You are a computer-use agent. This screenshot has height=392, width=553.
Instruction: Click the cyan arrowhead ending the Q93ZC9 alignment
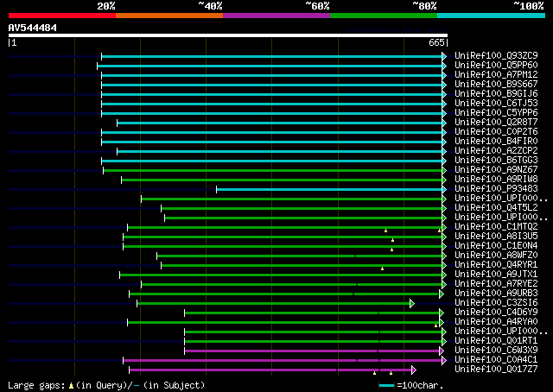pos(444,56)
